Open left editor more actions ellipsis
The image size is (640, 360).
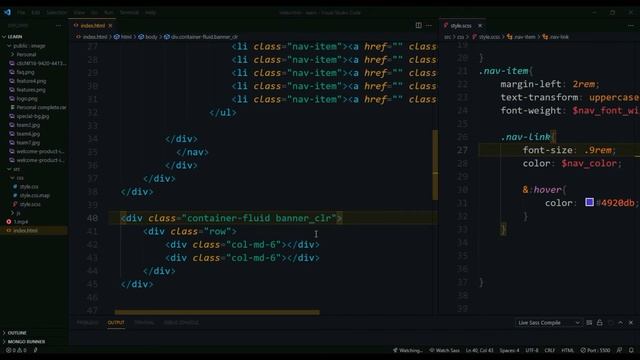(x=429, y=25)
